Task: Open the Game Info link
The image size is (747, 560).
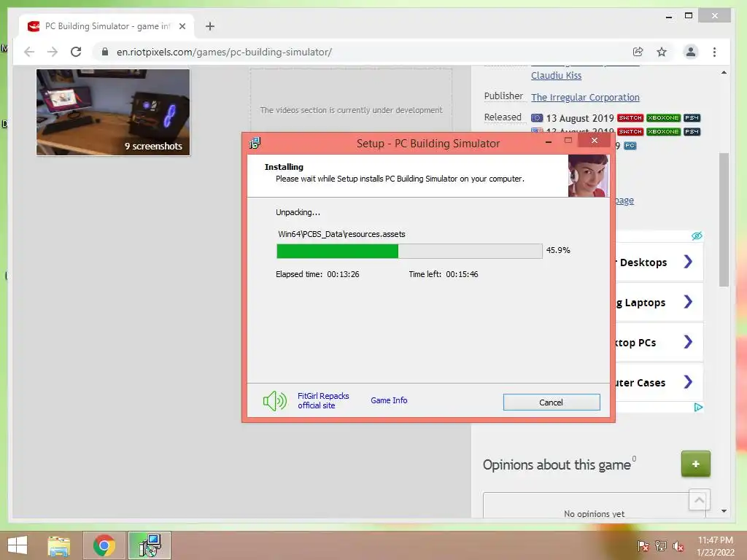Action: [x=389, y=400]
